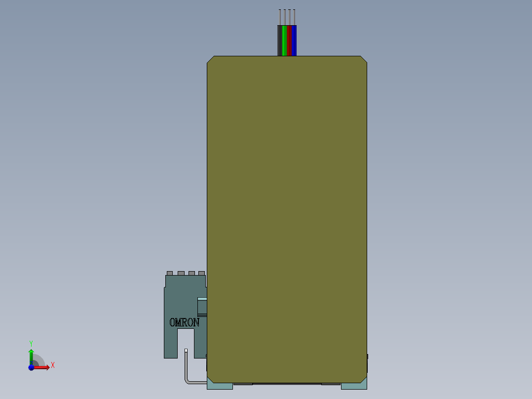532x399 pixels.
Task: Click the rightmost terminal bump atop OMRON sensor
Action: (x=201, y=273)
